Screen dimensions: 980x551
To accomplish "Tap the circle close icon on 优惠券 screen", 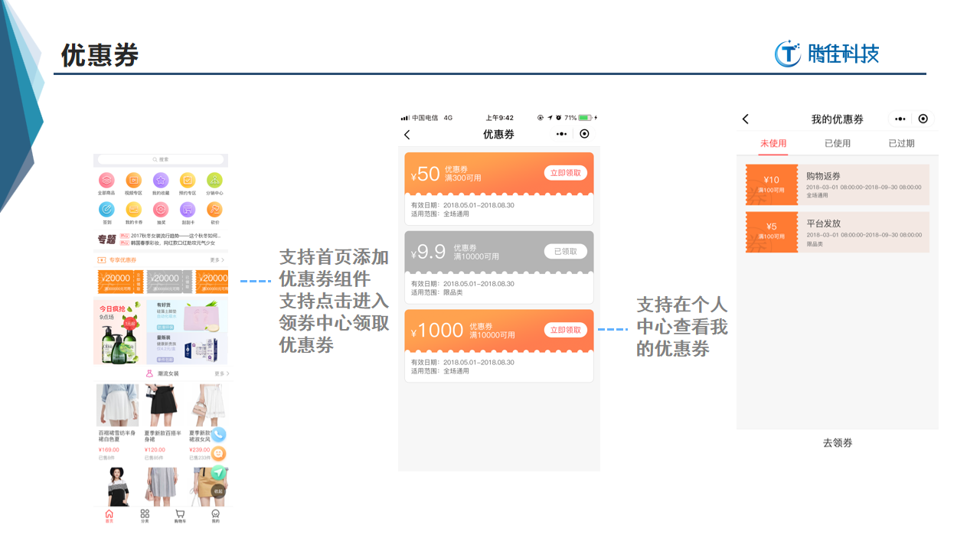I will point(585,134).
